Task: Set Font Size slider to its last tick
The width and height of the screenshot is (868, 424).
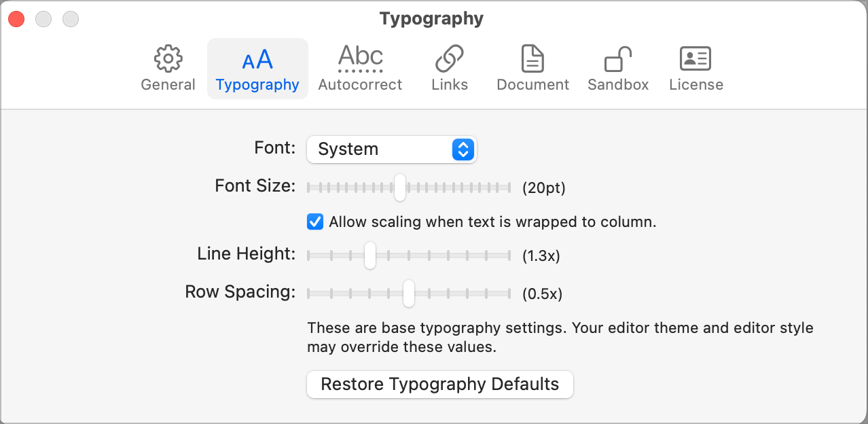Action: [509, 188]
